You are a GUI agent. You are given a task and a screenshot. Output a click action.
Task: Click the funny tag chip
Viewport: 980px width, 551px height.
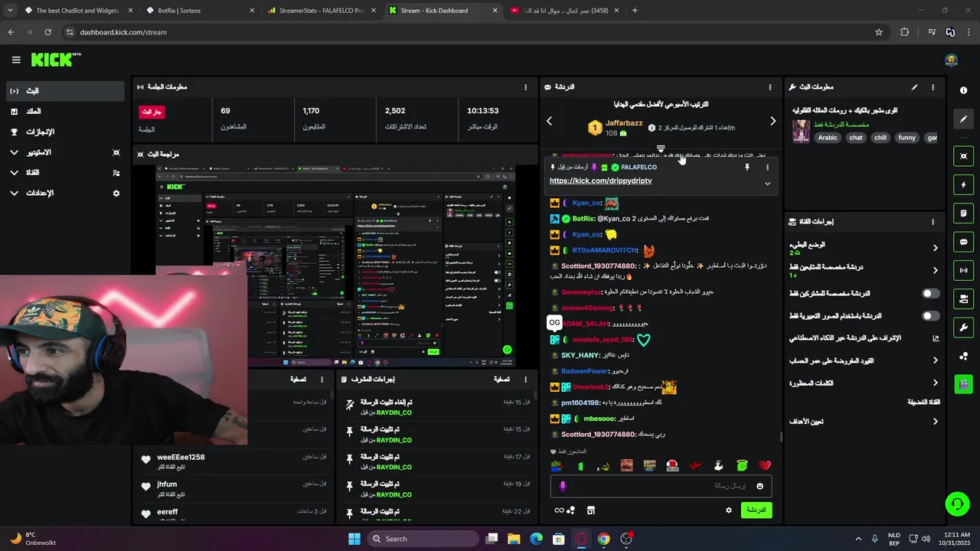click(907, 138)
